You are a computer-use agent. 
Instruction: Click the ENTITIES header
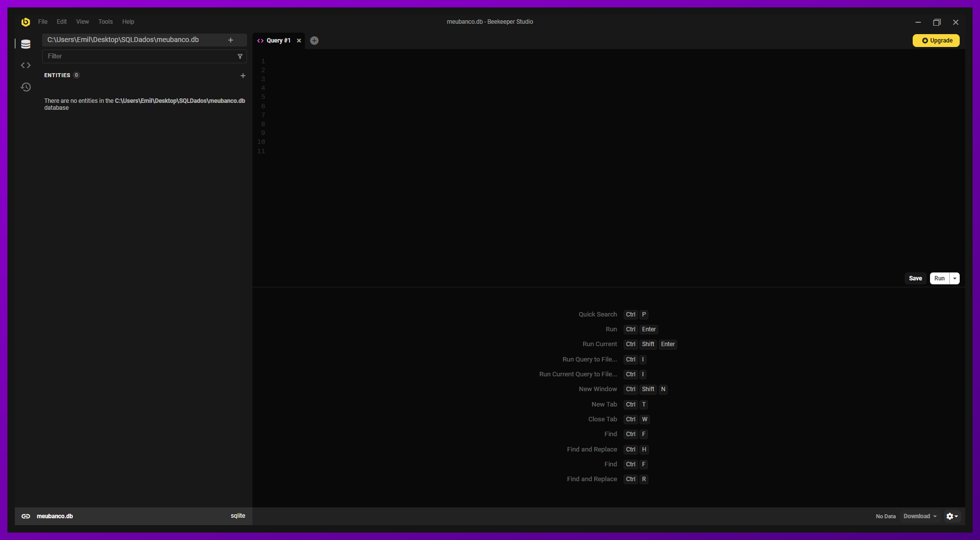(x=57, y=75)
